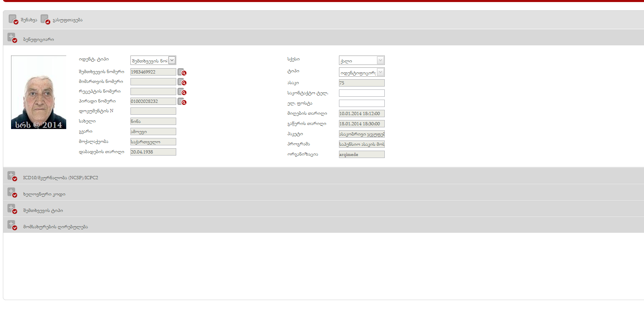Click the საკონტაქტო ტელ. input field
Screen dimensions: 644x316
pos(361,93)
